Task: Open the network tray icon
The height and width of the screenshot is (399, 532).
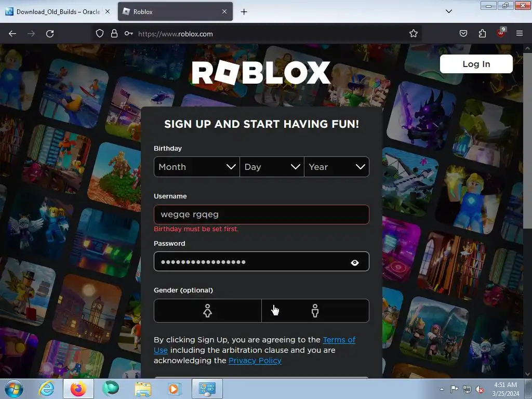Action: coord(467,389)
